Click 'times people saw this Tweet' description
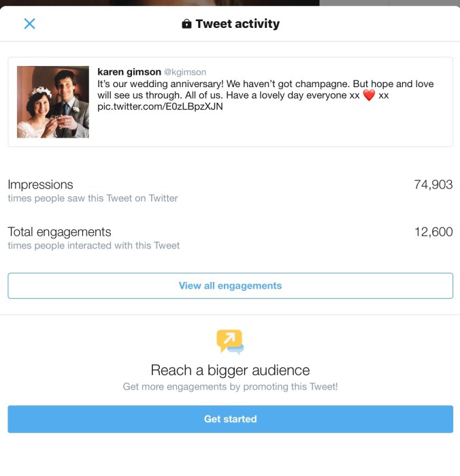The width and height of the screenshot is (460, 476). 93,198
